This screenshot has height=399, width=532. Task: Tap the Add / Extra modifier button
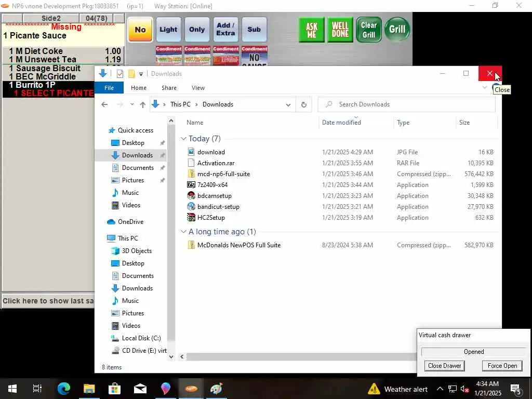point(225,30)
